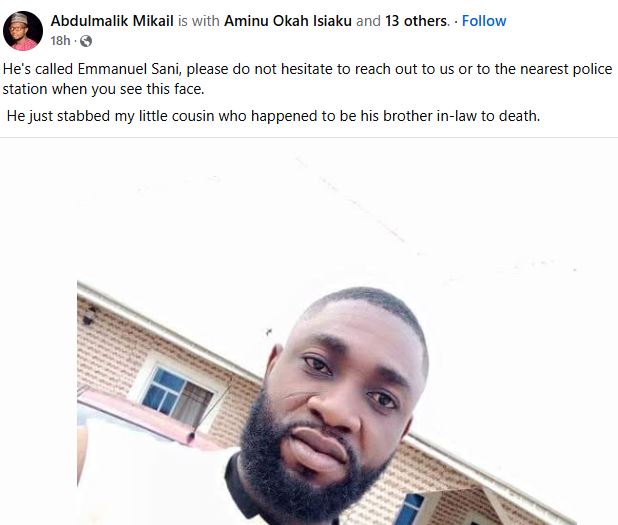
Task: Click "station when you see this face" line
Action: pyautogui.click(x=103, y=89)
